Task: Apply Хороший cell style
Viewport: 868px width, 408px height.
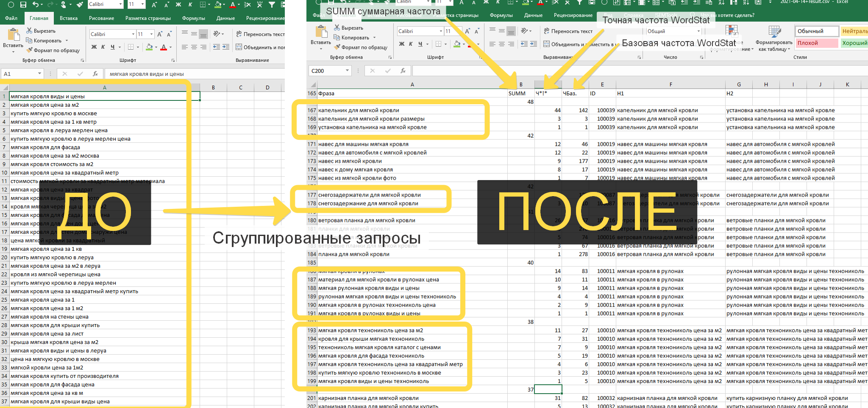Action: coord(854,43)
